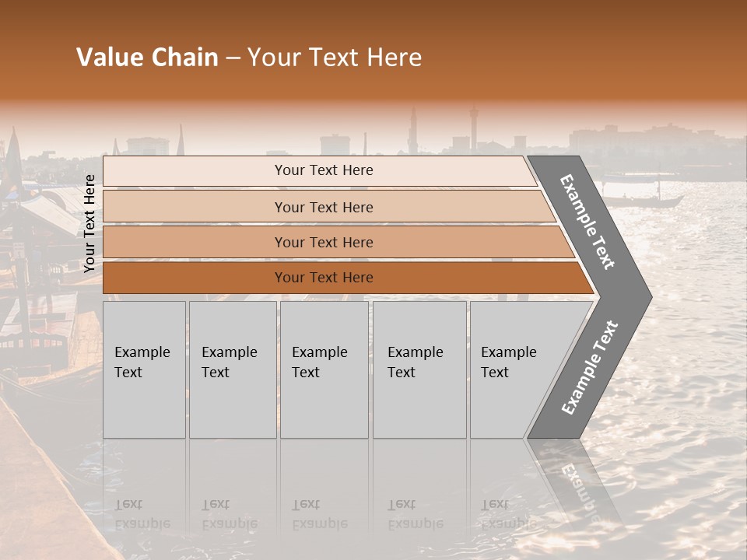The width and height of the screenshot is (747, 560).
Task: Select the second 'Your Text Here' bar
Action: pos(328,206)
